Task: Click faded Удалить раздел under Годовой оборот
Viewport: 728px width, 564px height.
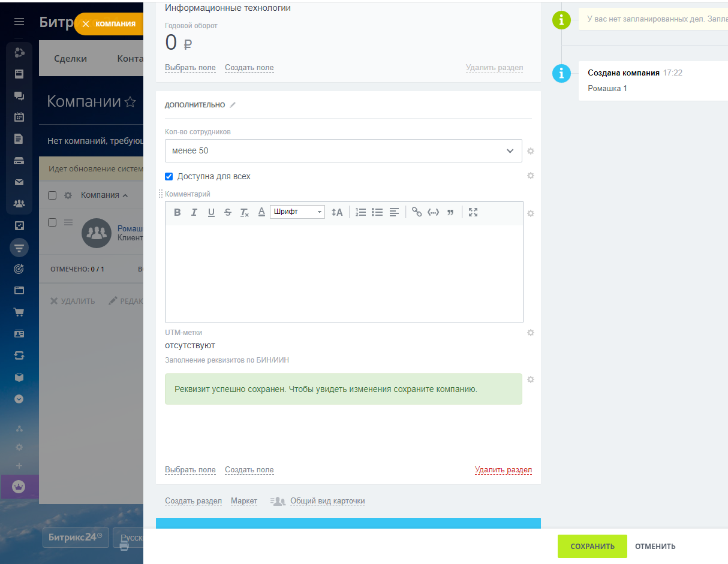Action: pyautogui.click(x=494, y=68)
